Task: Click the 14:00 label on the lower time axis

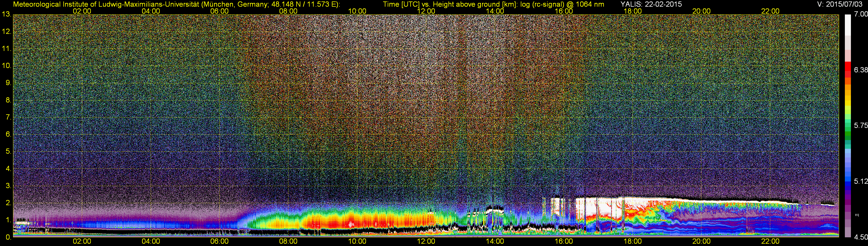Action: 495,241
